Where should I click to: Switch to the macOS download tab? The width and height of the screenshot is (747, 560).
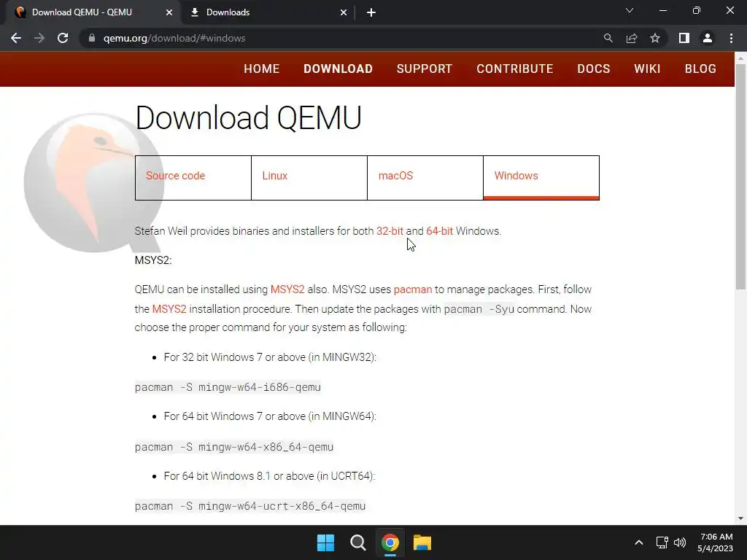pyautogui.click(x=425, y=178)
